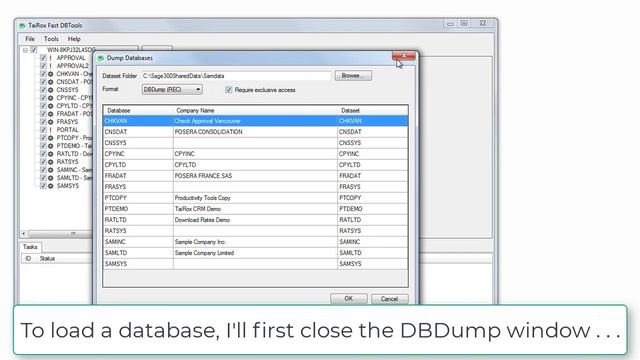
Task: Click the gear icon beside CHKVAN tree item
Action: [x=51, y=74]
